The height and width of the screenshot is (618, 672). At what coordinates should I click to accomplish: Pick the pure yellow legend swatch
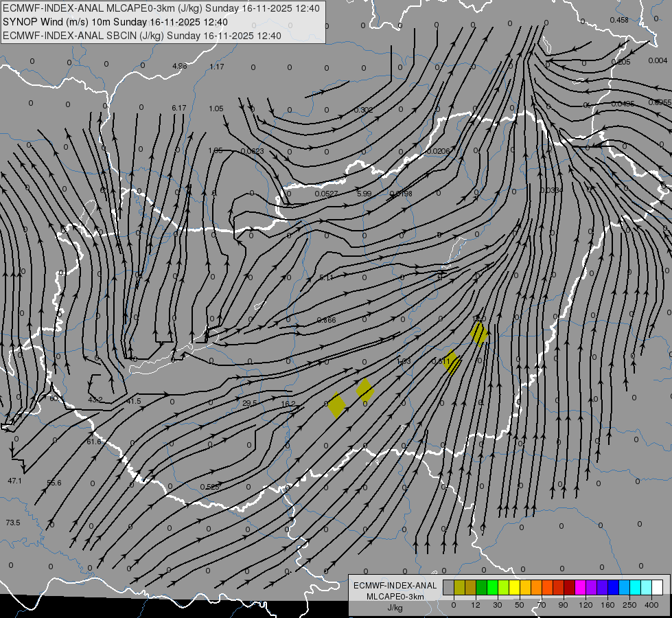(515, 587)
